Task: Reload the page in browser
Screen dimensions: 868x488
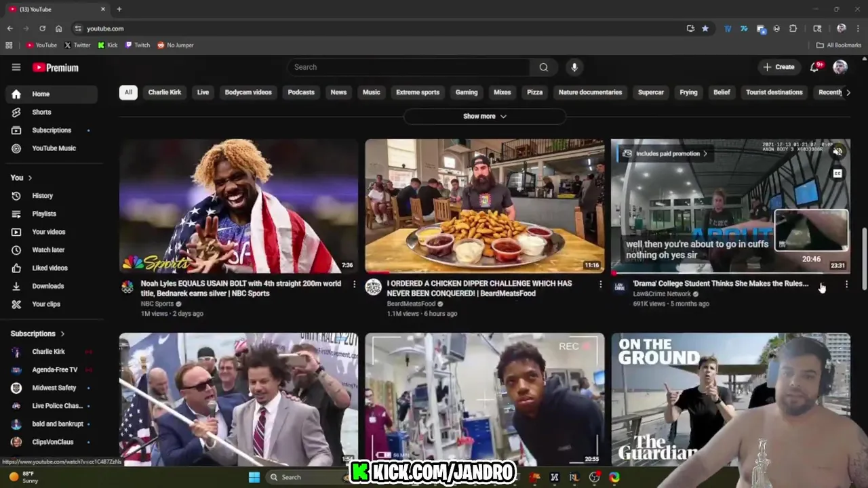Action: pyautogui.click(x=42, y=28)
